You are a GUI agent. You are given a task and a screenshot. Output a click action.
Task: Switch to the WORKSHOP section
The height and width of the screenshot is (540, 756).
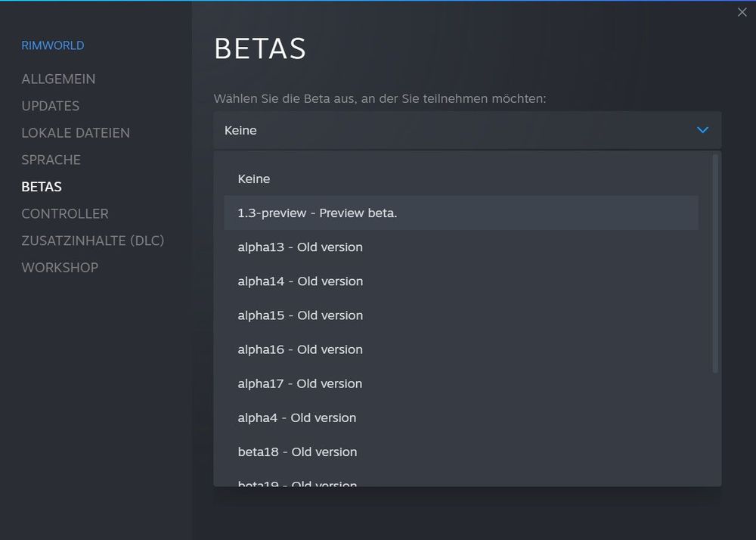pyautogui.click(x=60, y=268)
